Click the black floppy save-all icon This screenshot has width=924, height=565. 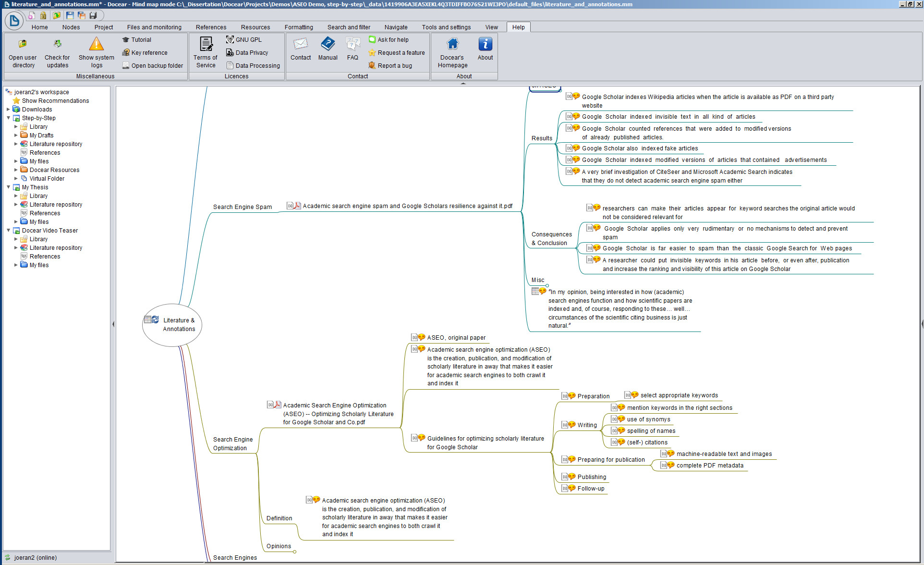pyautogui.click(x=93, y=15)
